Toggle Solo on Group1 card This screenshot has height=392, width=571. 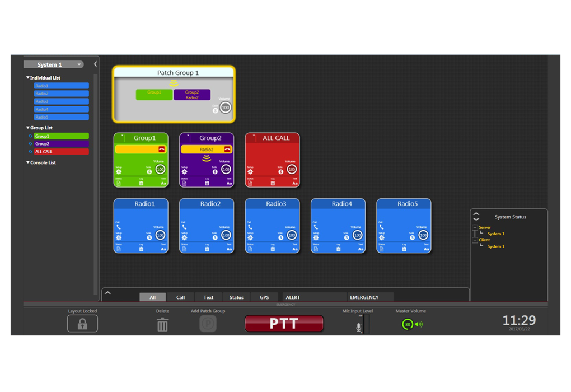(x=149, y=171)
